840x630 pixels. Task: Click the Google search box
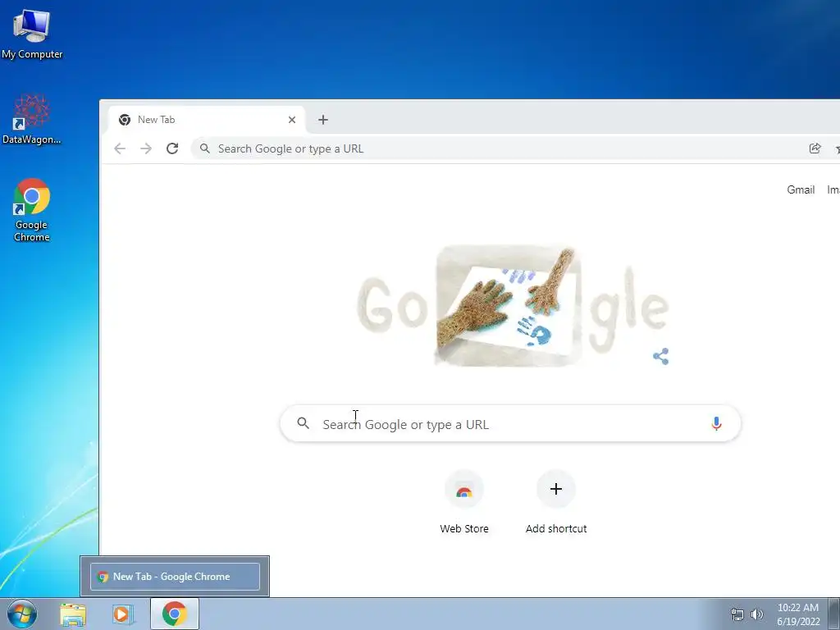pos(510,424)
